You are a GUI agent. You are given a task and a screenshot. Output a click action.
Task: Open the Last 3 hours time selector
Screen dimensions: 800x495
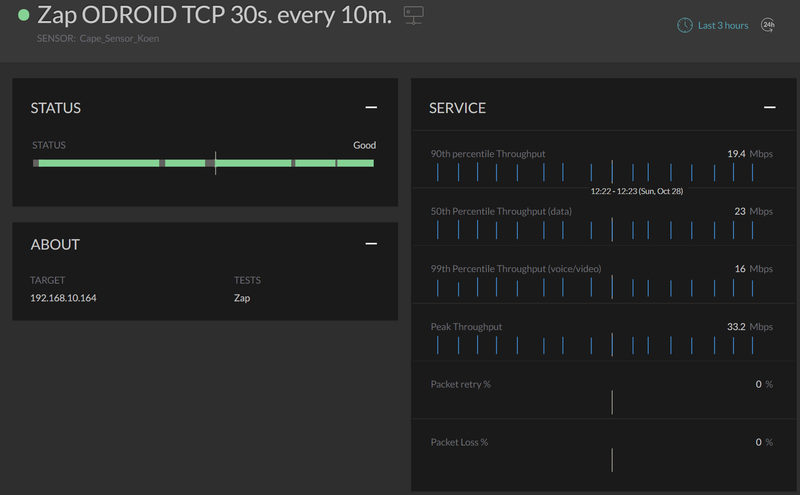(723, 26)
